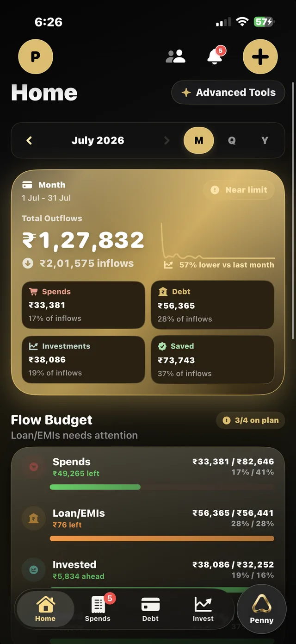Open the profile avatar labeled P
The image size is (296, 644).
click(x=36, y=57)
